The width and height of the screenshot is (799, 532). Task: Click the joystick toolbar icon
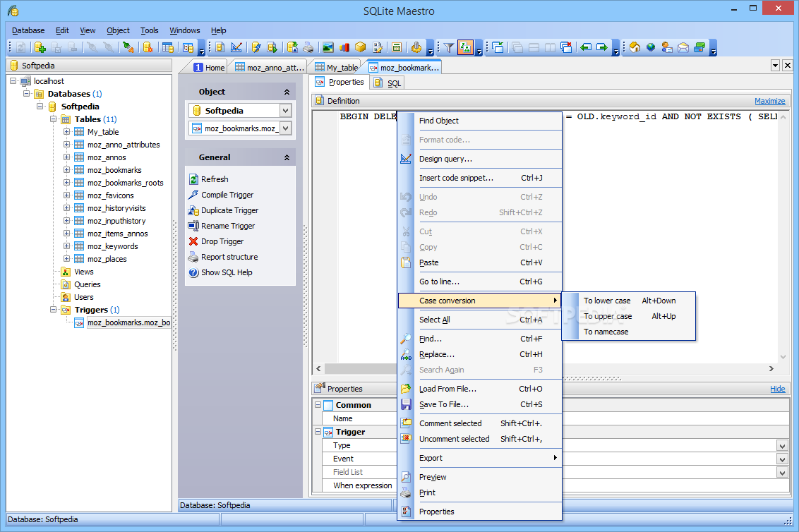(416, 47)
